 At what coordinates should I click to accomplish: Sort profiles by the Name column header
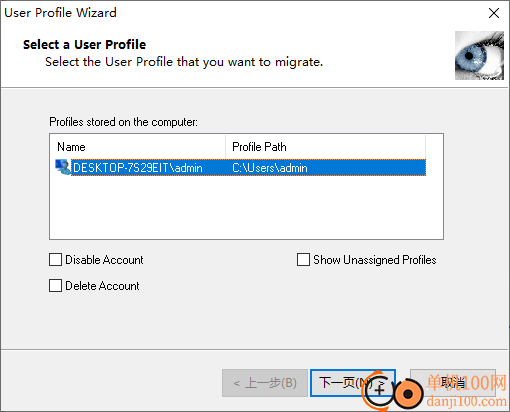pos(137,147)
